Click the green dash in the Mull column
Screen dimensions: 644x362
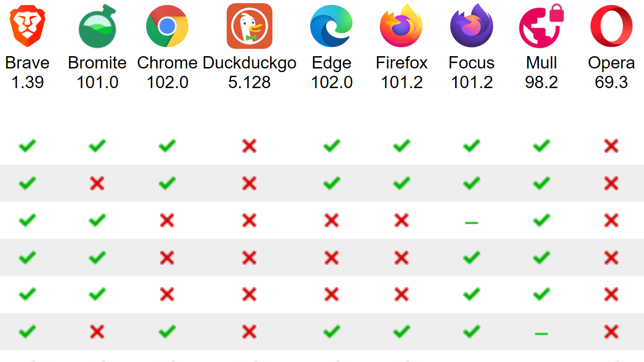point(541,334)
